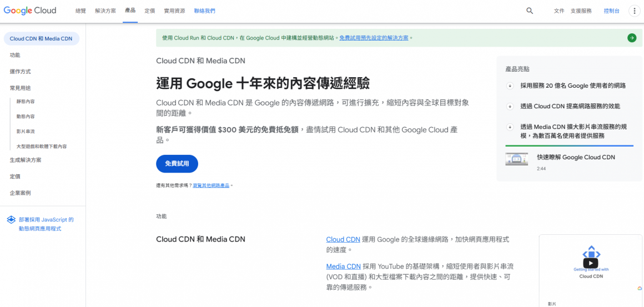The height and width of the screenshot is (307, 644).
Task: Click the JavaScript dynamic web app icon
Action: pyautogui.click(x=11, y=220)
